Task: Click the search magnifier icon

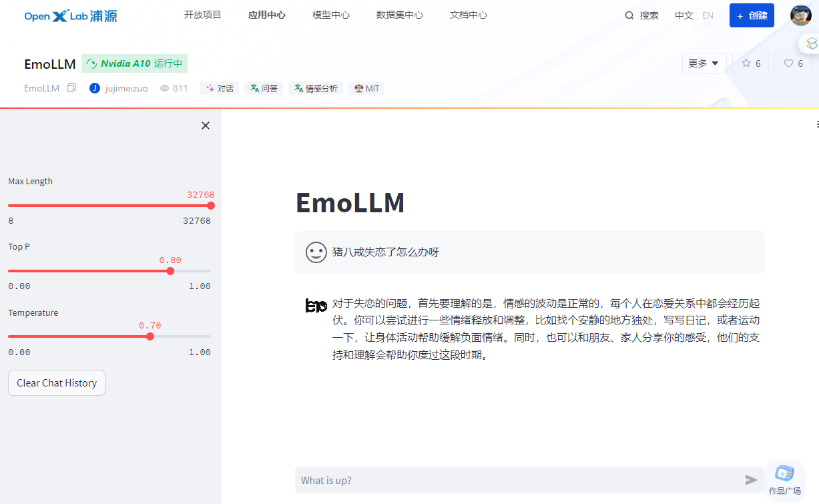Action: click(x=628, y=15)
